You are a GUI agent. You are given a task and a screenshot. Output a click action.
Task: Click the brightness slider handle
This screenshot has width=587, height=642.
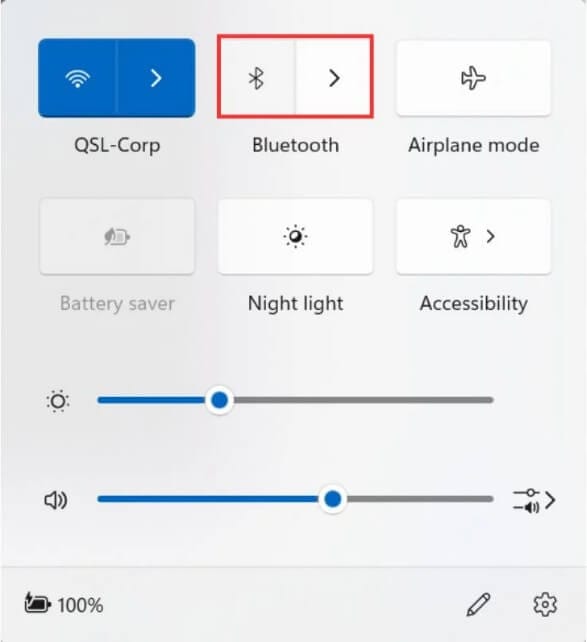[x=219, y=400]
